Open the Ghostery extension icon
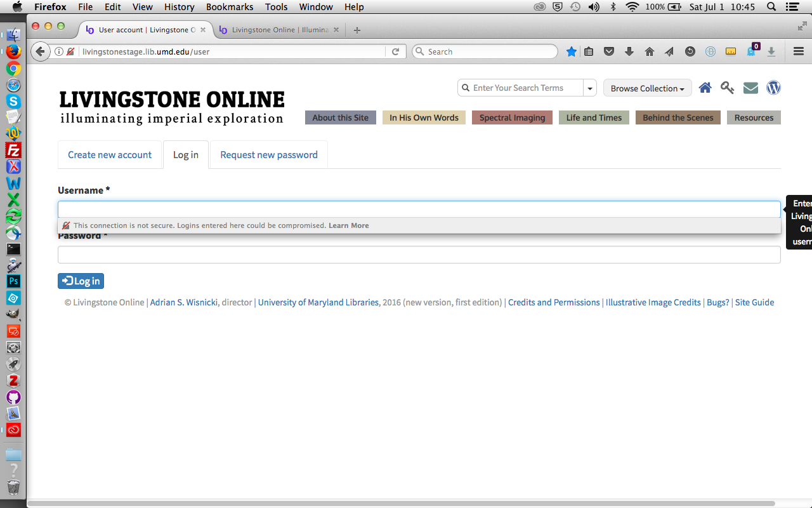The width and height of the screenshot is (812, 508). (x=752, y=51)
